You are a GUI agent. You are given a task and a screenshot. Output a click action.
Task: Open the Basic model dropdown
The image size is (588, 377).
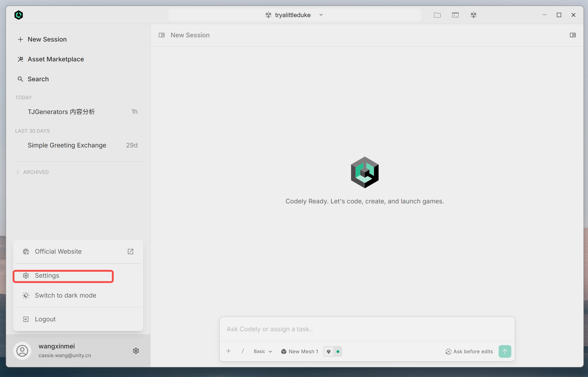pyautogui.click(x=263, y=351)
